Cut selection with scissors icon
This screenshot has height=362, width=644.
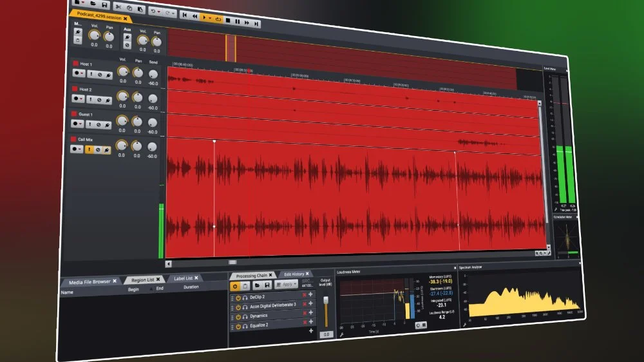click(x=118, y=7)
